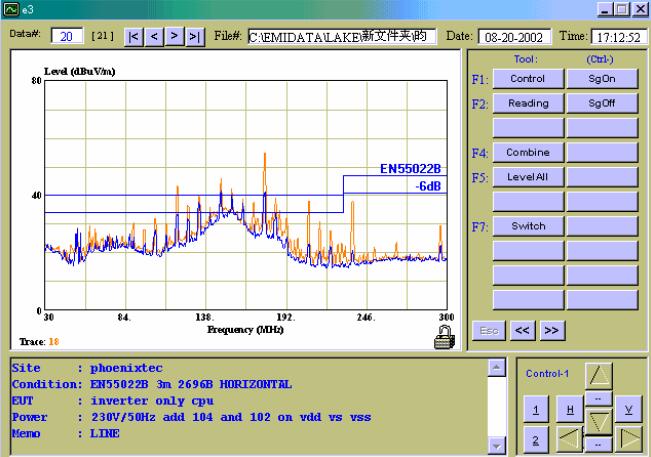Screen dimensions: 651x457
Task: Click the SgOn button
Action: (x=602, y=79)
